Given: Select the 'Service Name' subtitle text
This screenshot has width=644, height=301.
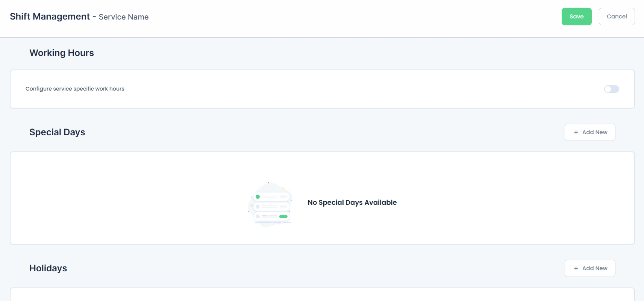Looking at the screenshot, I should tap(124, 17).
